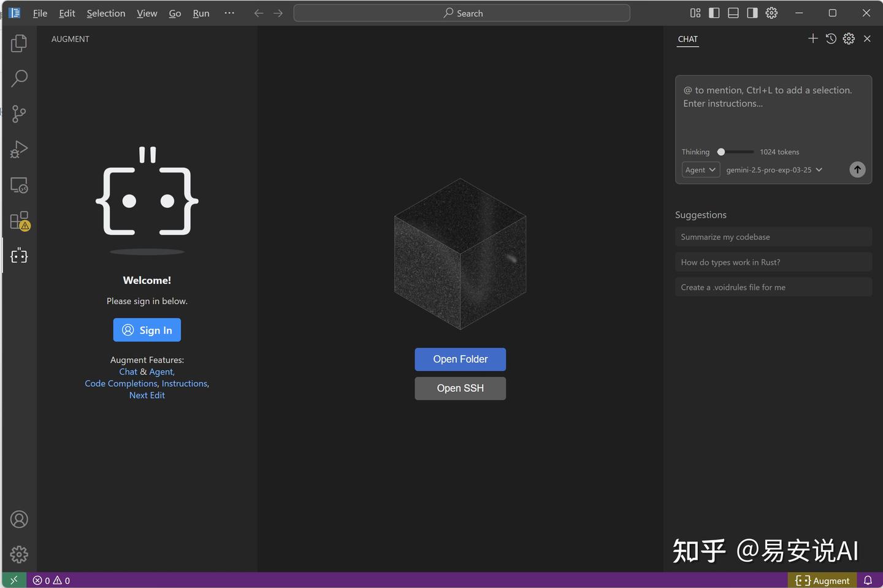Start a new chat with the plus icon
The width and height of the screenshot is (883, 588).
[812, 38]
